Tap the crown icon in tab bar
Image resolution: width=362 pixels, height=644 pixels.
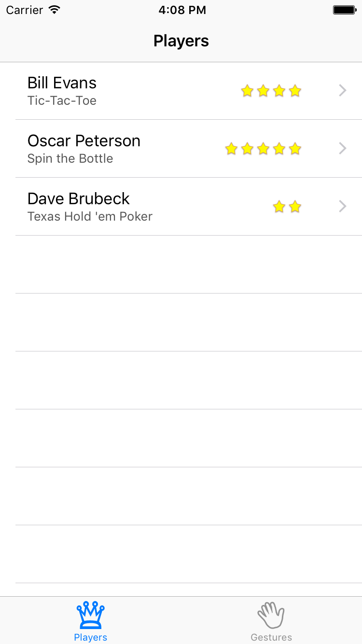(91, 615)
